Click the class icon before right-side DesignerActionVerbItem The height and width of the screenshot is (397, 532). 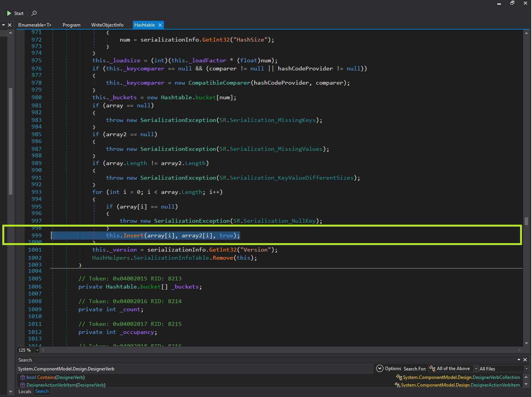coord(397,385)
